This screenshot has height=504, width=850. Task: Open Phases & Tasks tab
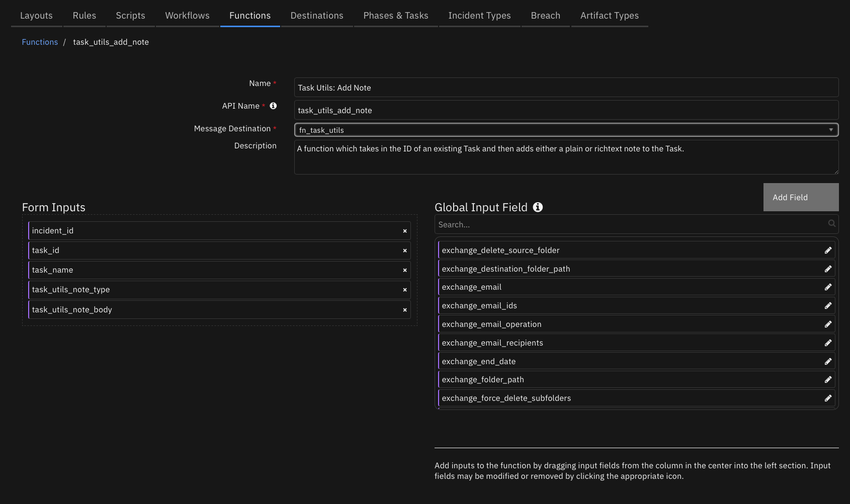point(396,16)
